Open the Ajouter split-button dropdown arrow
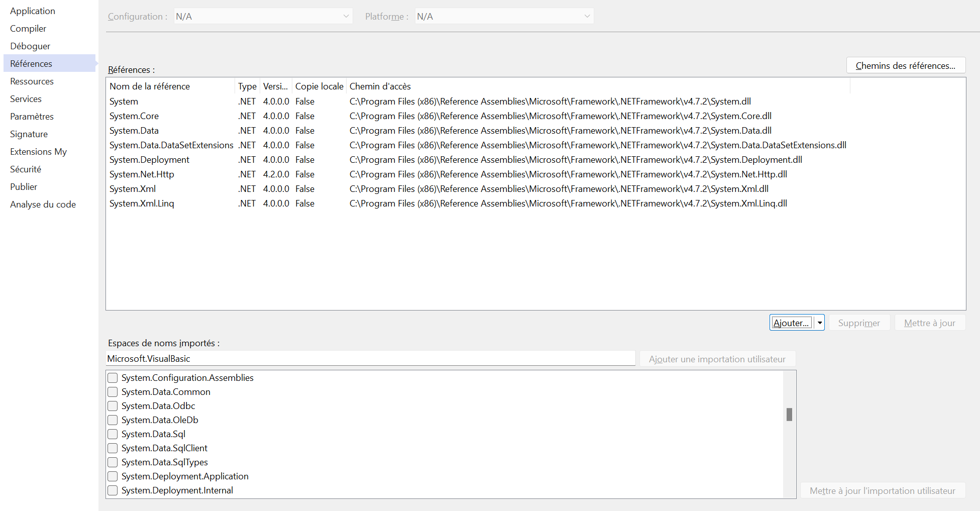Image resolution: width=980 pixels, height=511 pixels. click(x=820, y=323)
